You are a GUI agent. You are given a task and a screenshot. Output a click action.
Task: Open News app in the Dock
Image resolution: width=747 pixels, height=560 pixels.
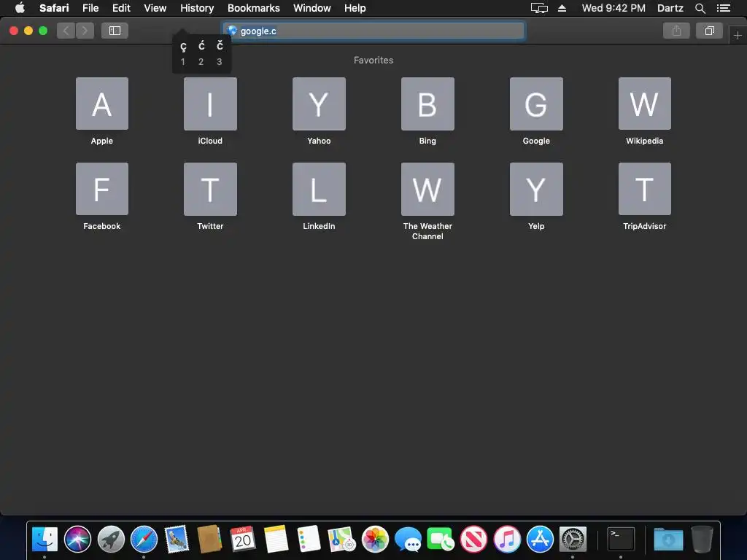[x=473, y=540]
